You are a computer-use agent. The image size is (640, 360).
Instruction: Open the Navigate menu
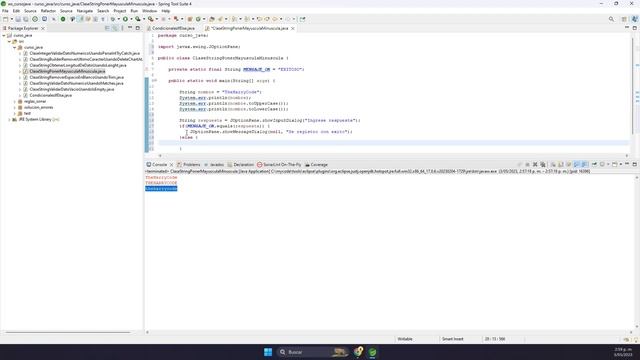pos(85,11)
